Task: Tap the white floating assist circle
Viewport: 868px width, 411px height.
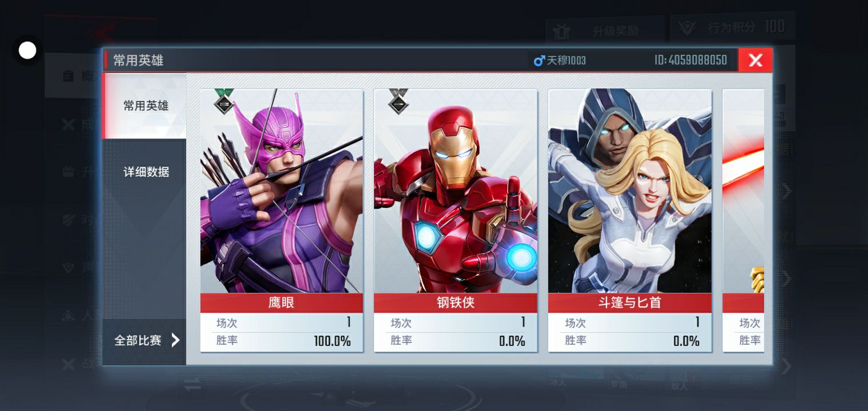Action: click(27, 50)
